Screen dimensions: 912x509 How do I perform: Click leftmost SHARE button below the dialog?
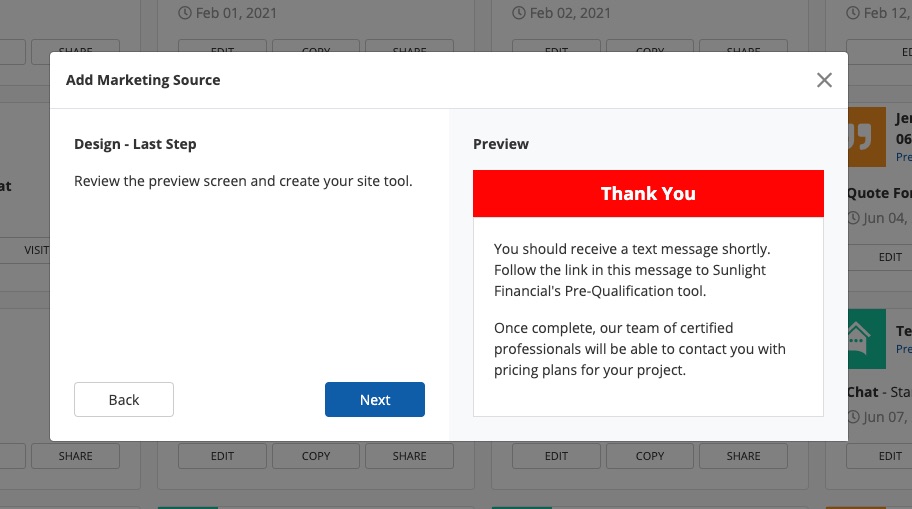click(75, 456)
